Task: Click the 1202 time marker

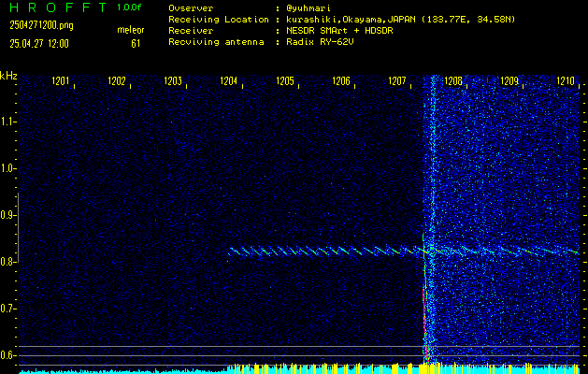Action: pos(116,80)
